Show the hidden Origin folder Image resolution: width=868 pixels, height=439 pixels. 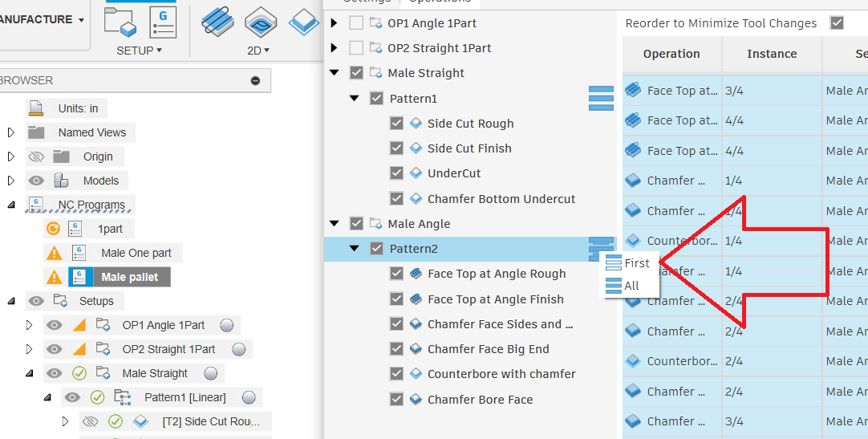(36, 156)
